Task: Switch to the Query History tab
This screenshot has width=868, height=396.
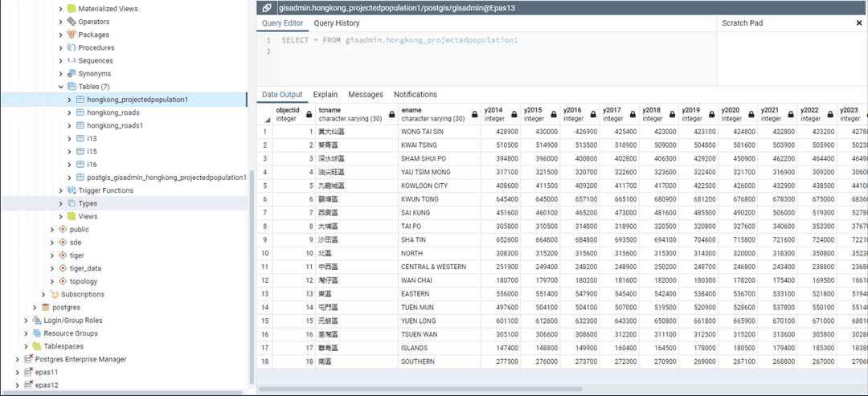Action: point(337,23)
